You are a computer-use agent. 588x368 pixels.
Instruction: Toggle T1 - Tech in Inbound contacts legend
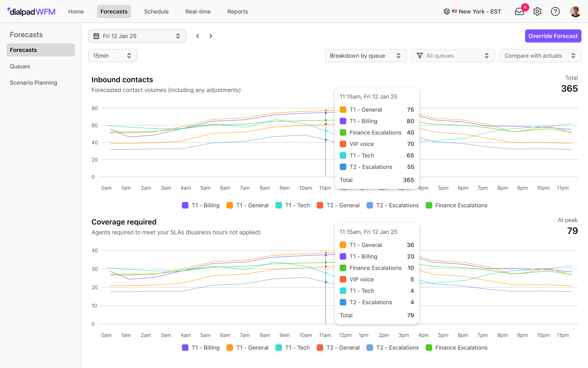(293, 205)
